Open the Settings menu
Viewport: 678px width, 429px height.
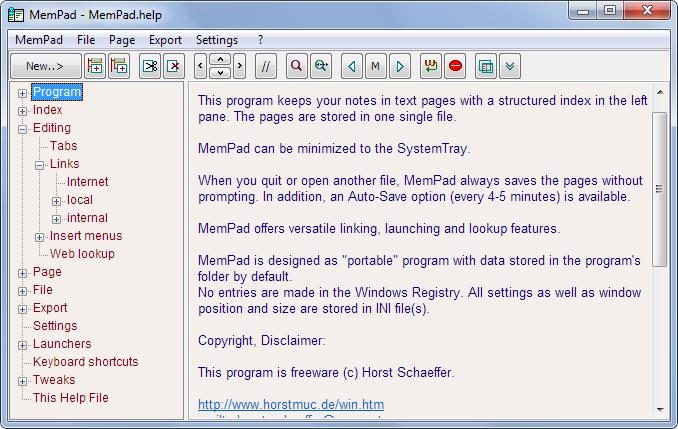tap(217, 40)
